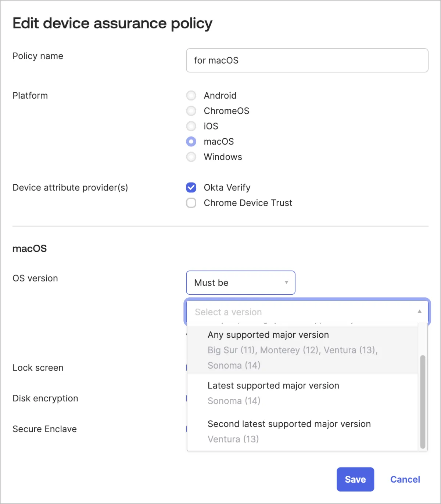Save the device assurance policy
The height and width of the screenshot is (504, 441).
click(x=355, y=479)
